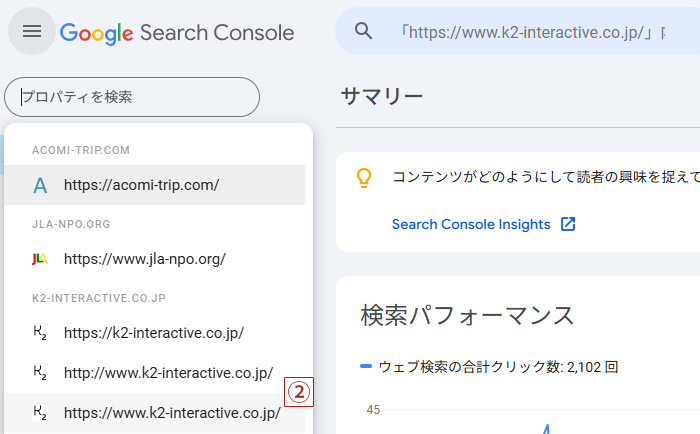Click the acomi-trip 'A' favicon
Viewport: 700px width, 434px height.
pos(40,185)
